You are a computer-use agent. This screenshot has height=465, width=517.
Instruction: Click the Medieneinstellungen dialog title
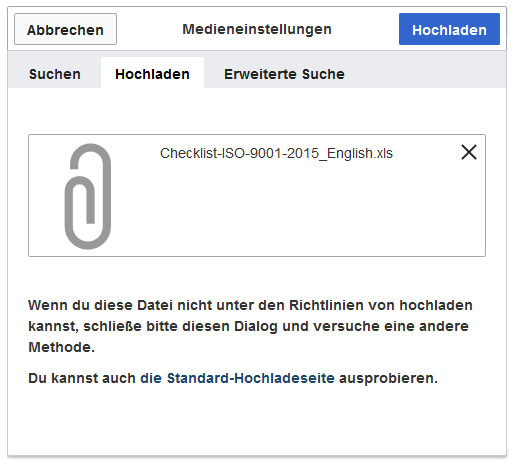[257, 29]
